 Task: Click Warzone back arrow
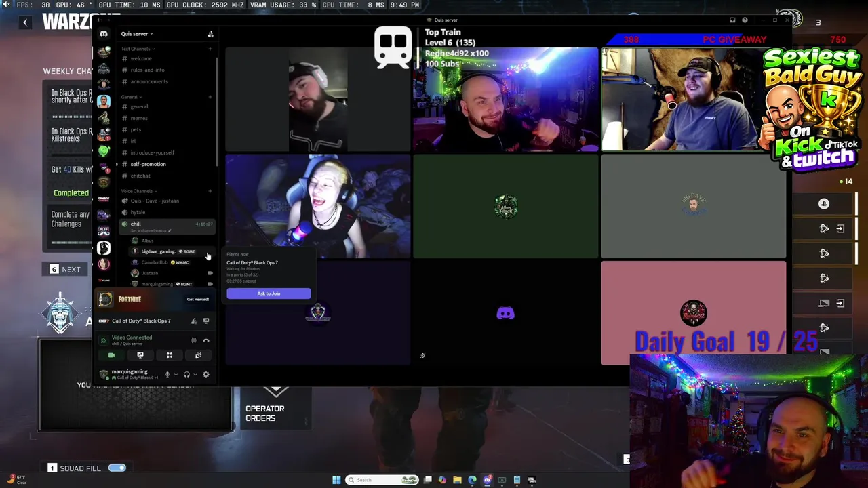[25, 22]
